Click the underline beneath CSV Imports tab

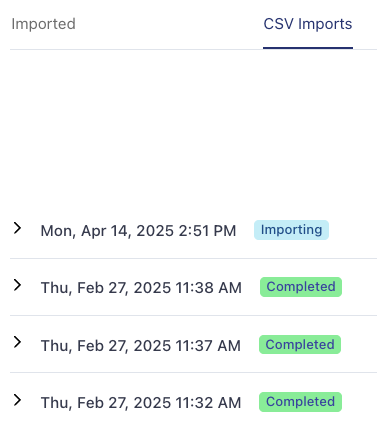pyautogui.click(x=308, y=48)
